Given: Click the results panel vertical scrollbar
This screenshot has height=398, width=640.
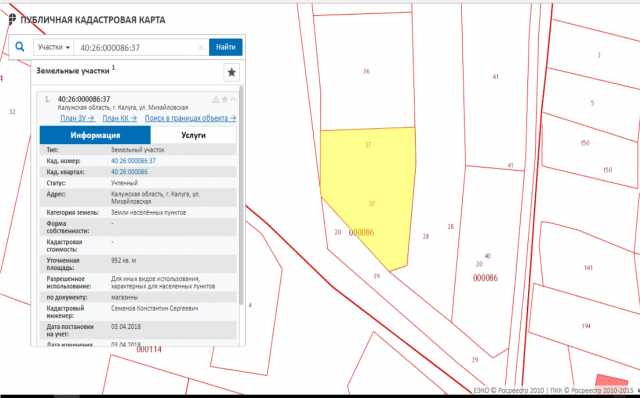Looking at the screenshot, I should [x=241, y=195].
